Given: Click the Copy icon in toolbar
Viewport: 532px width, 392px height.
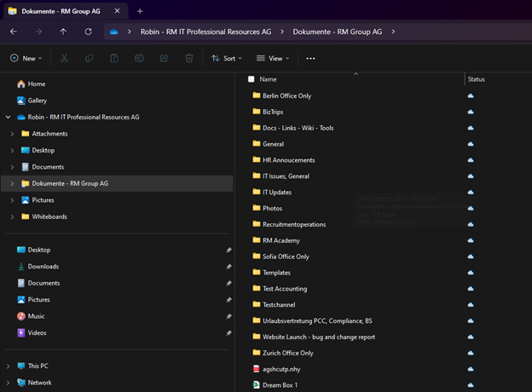Looking at the screenshot, I should (89, 59).
